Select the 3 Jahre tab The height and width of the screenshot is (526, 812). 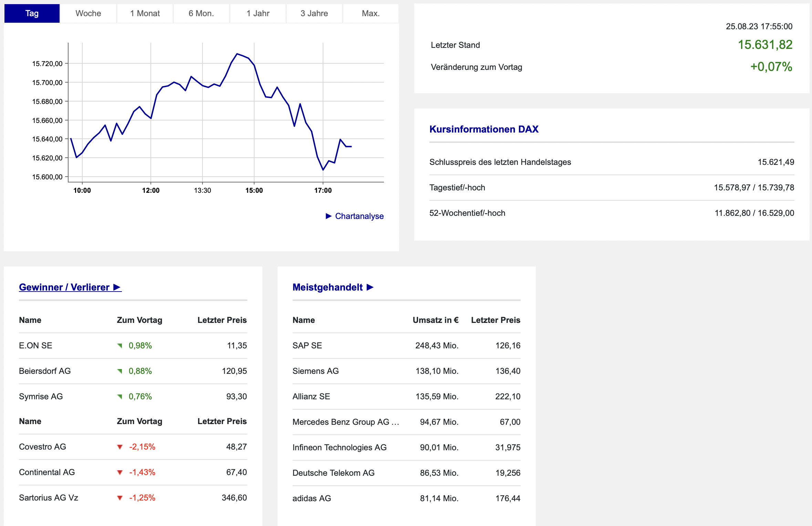click(314, 13)
